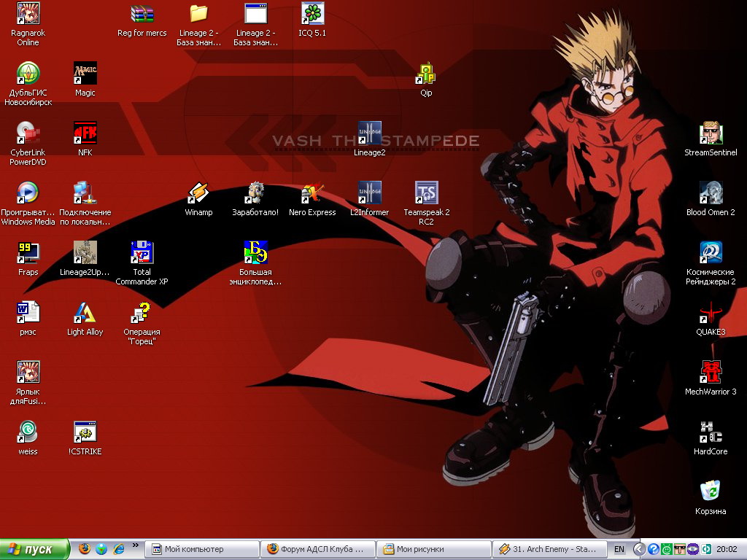Select the Fraps shortcut icon
The image size is (747, 560).
tap(28, 253)
